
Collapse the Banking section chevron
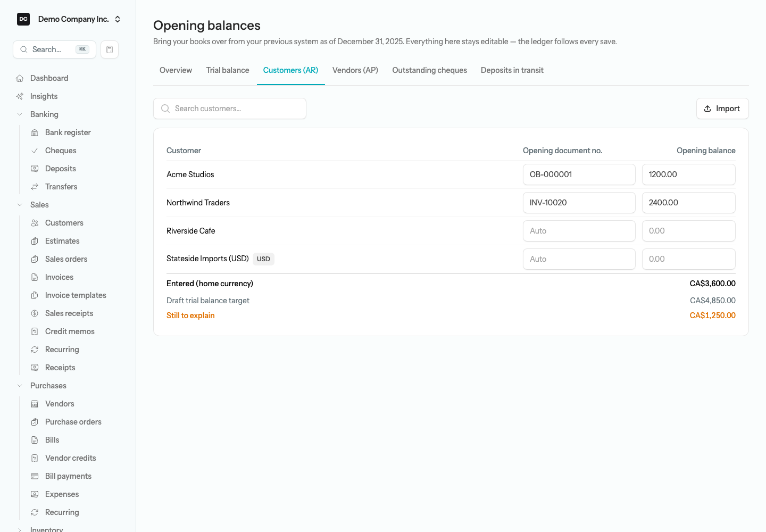pyautogui.click(x=20, y=114)
